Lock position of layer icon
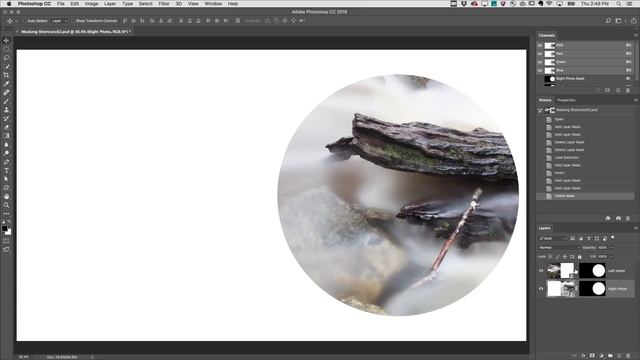The width and height of the screenshot is (640, 360). 564,257
